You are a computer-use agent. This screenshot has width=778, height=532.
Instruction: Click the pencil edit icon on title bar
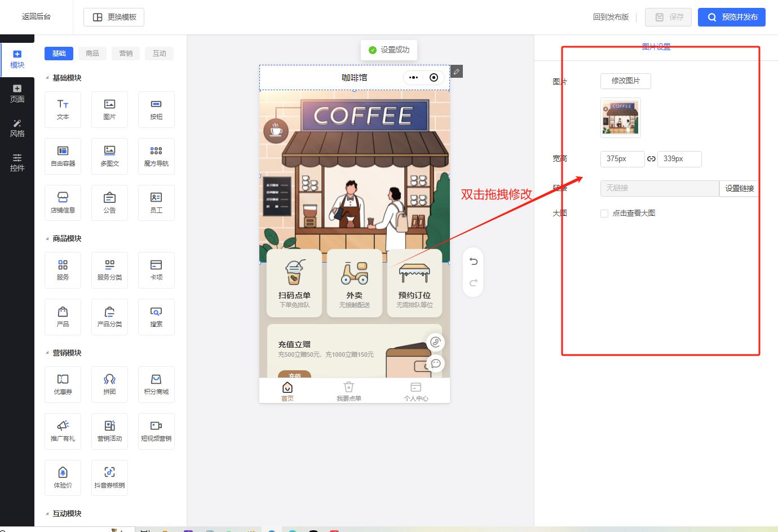coord(457,72)
